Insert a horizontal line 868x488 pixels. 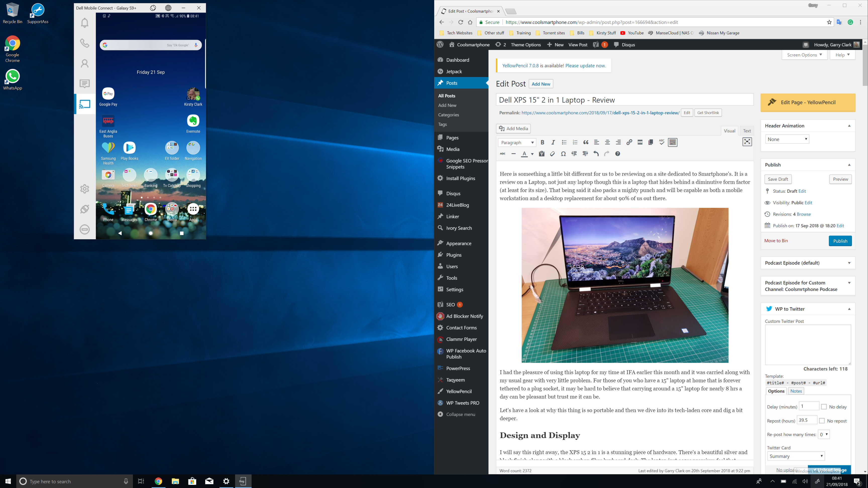514,154
